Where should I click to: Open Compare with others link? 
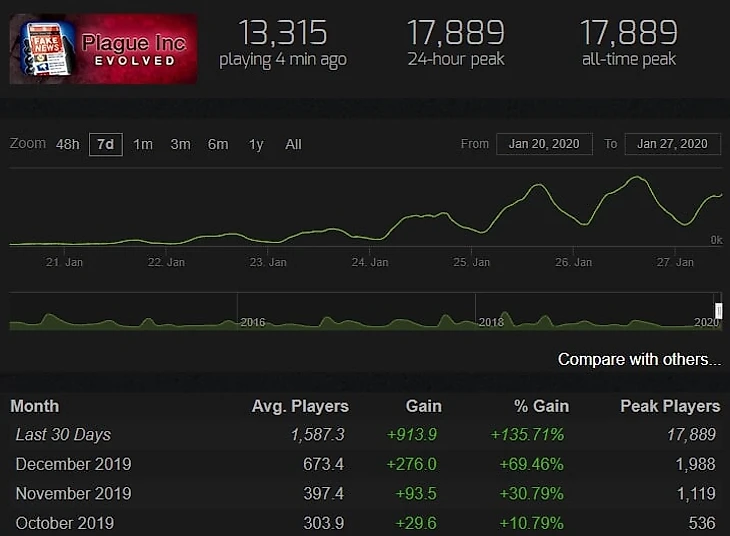639,360
